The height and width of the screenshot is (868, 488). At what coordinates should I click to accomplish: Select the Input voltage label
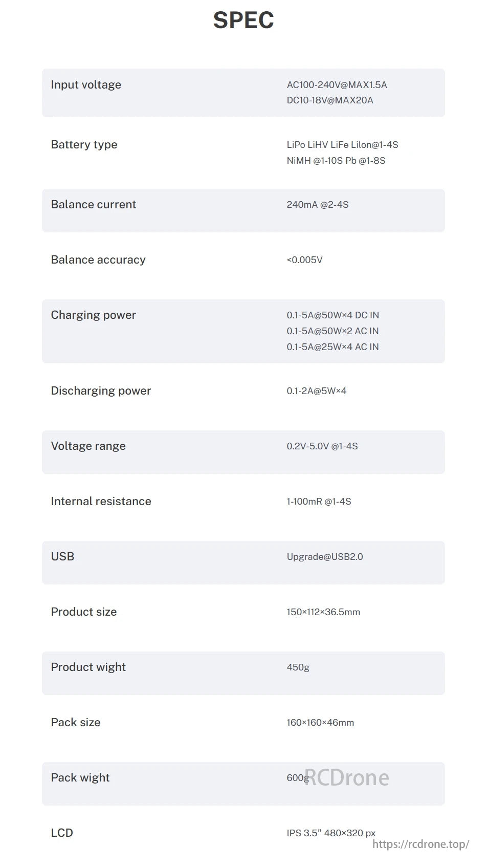tap(86, 84)
